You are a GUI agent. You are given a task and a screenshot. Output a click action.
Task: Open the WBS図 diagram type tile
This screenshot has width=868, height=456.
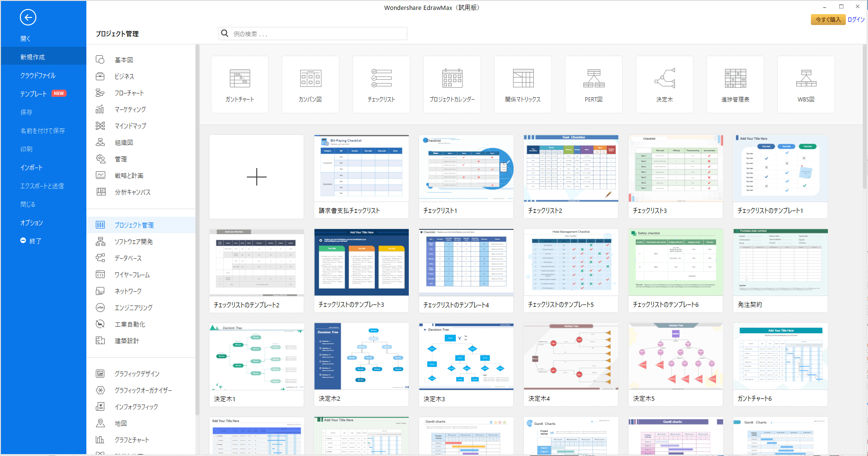click(806, 84)
